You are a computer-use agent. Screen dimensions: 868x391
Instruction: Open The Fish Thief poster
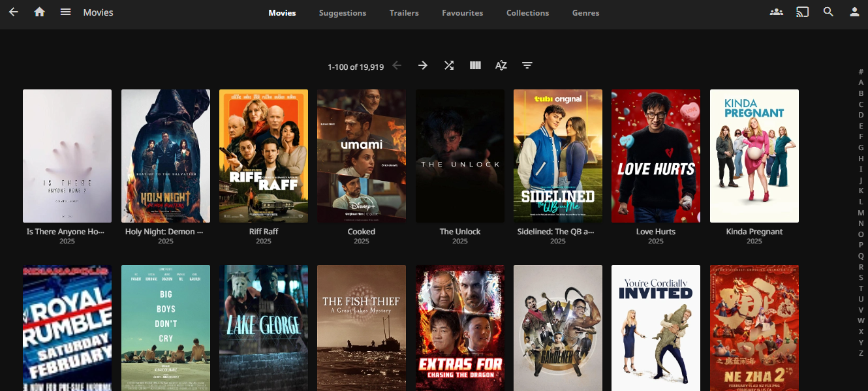[362, 328]
